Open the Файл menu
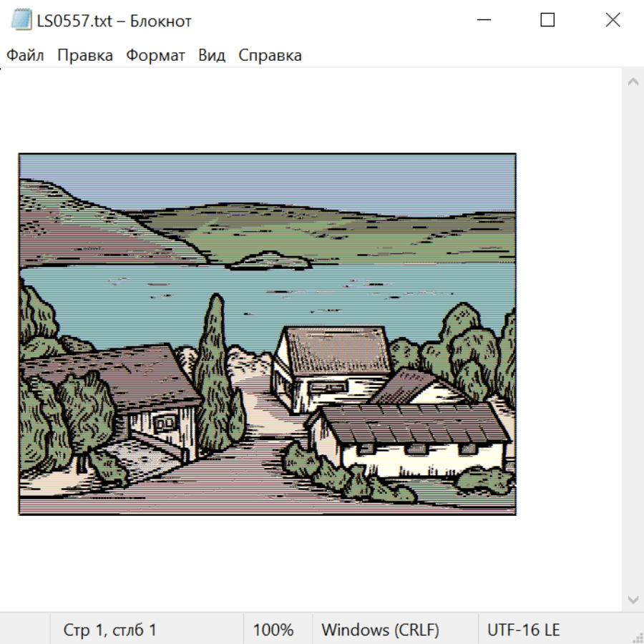The image size is (644, 644). [x=25, y=56]
